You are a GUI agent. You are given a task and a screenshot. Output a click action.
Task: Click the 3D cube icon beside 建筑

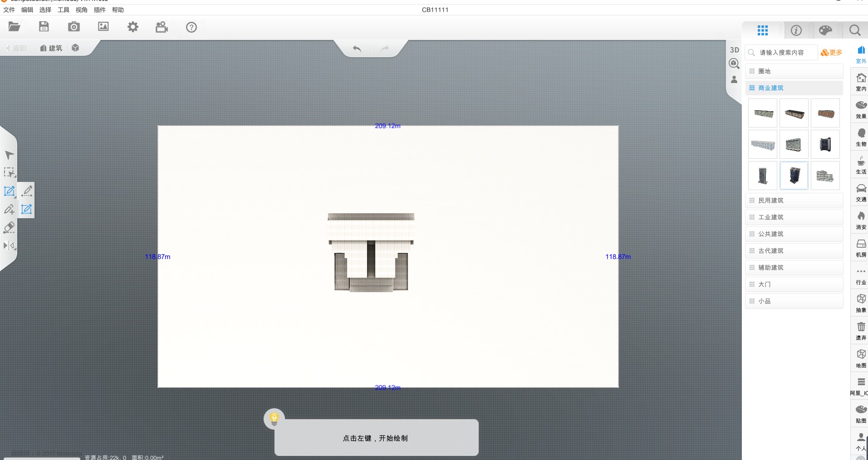coord(75,48)
